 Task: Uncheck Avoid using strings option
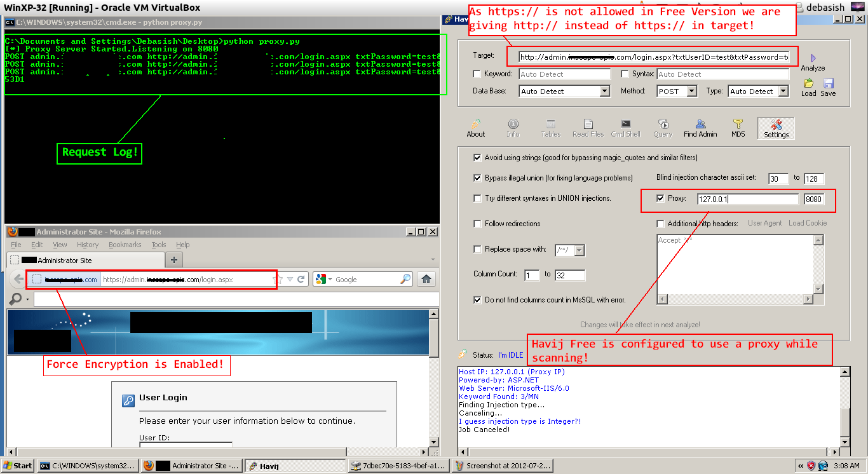click(x=477, y=158)
